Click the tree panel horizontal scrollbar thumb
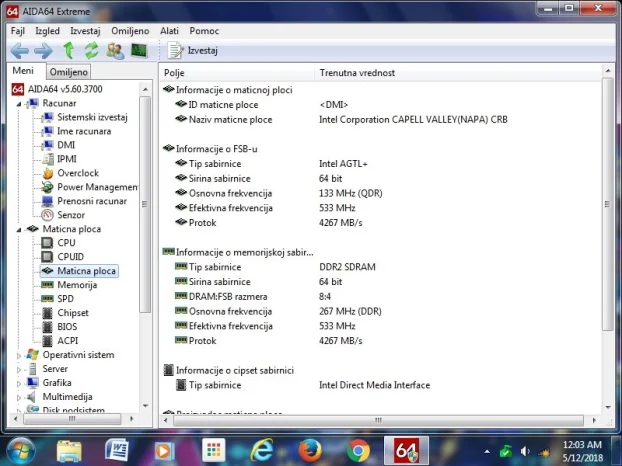This screenshot has width=622, height=466. click(x=72, y=419)
